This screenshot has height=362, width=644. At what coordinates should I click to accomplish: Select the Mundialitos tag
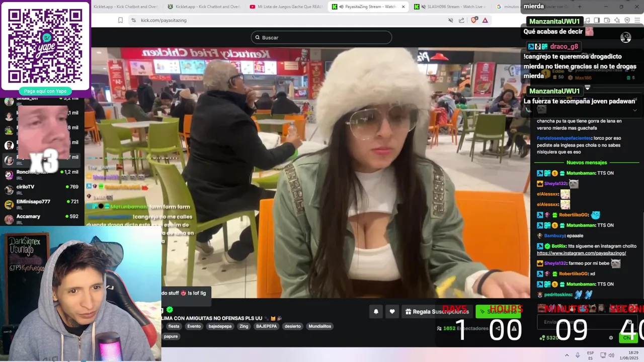[320, 326]
